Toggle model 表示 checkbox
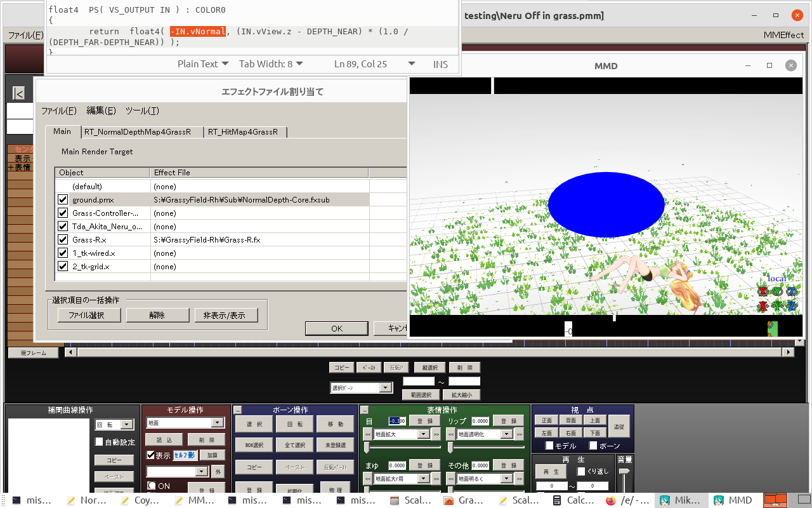812x508 pixels. pyautogui.click(x=150, y=455)
